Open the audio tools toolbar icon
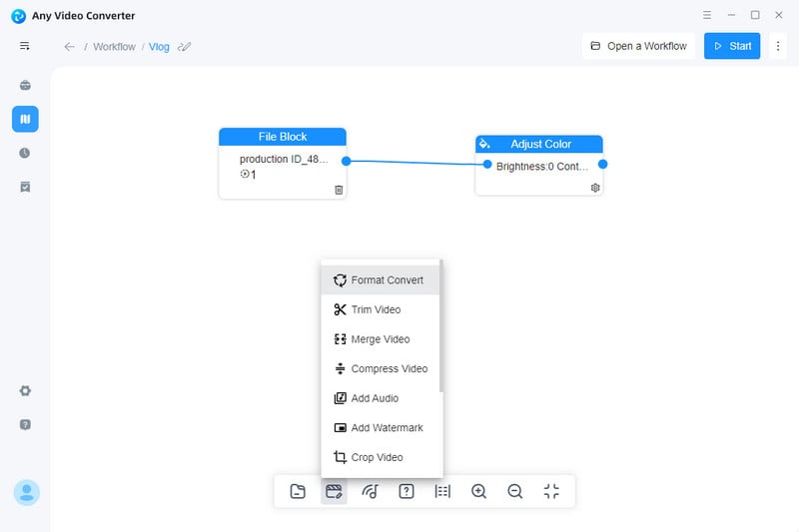This screenshot has height=532, width=799. coord(370,491)
